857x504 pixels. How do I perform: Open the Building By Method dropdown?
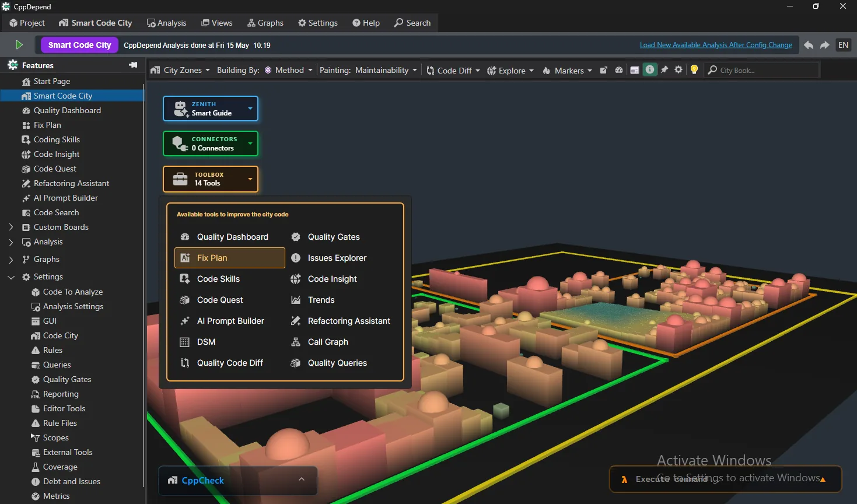tap(289, 70)
